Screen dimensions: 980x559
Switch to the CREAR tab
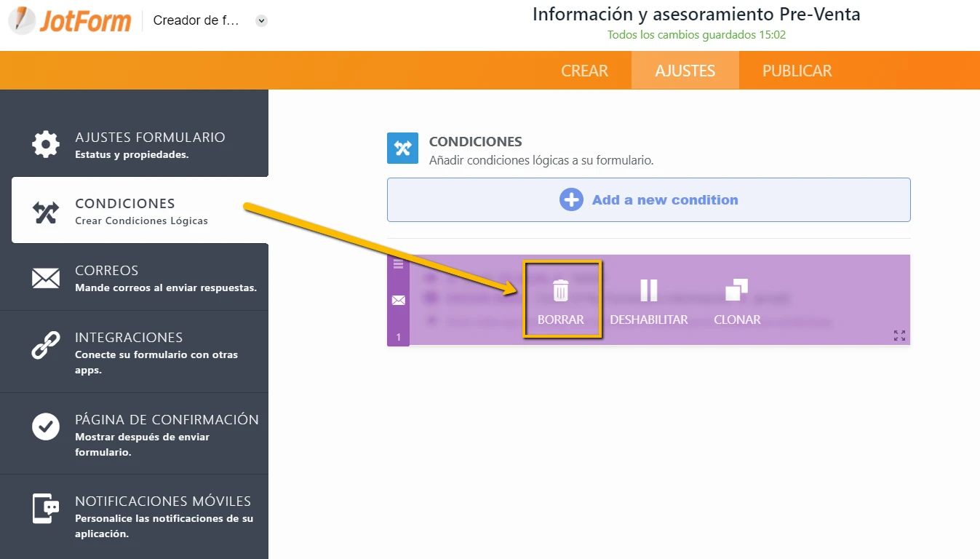point(584,71)
